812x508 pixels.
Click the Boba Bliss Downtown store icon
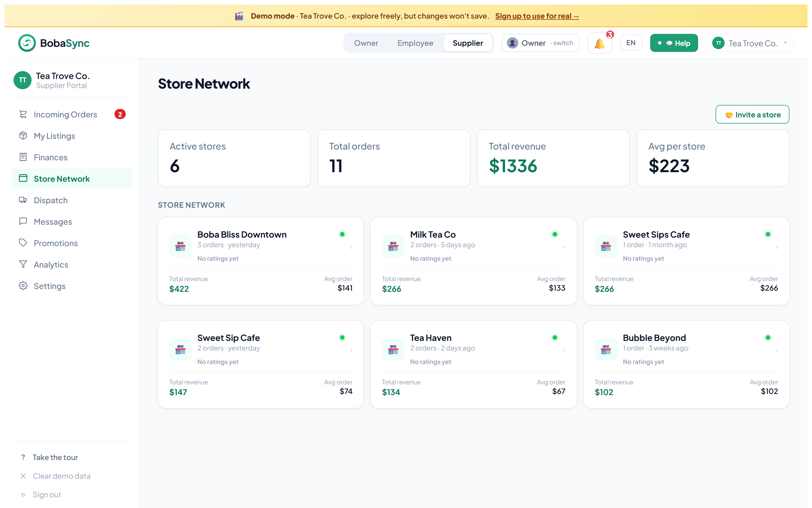pos(180,246)
